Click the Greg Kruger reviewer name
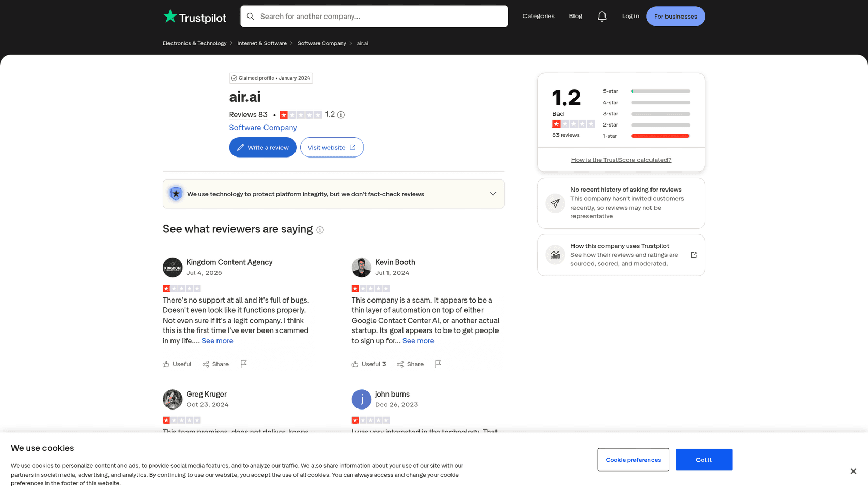 click(206, 394)
